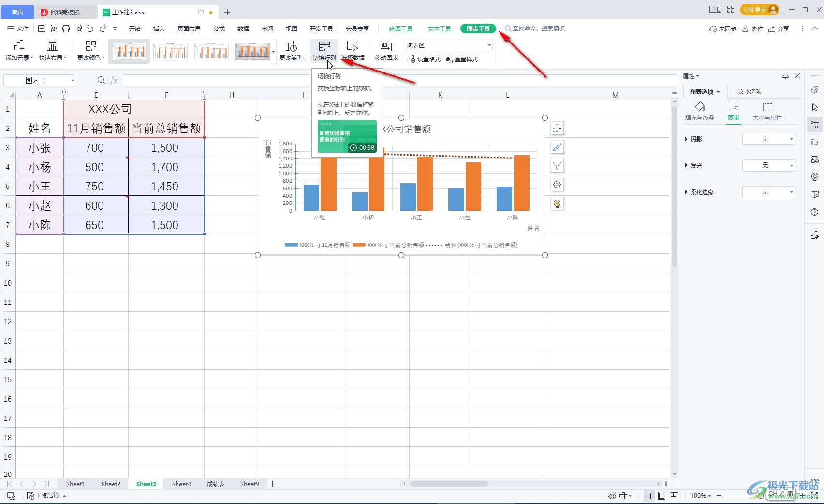This screenshot has width=824, height=504.
Task: Click the zoom magnifier icon beside formula bar
Action: [101, 80]
